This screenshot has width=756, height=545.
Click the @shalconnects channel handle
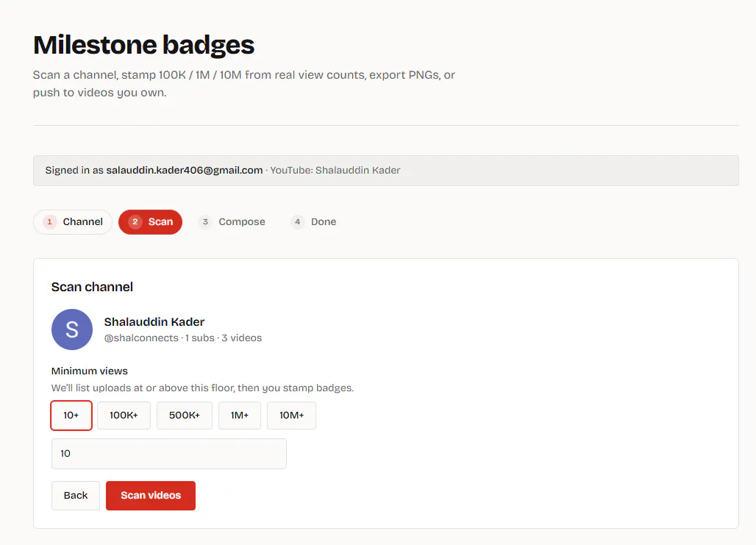point(141,338)
